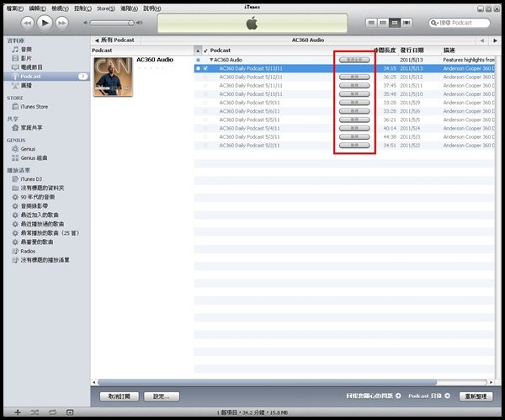This screenshot has height=420, width=505.
Task: Select Movies in the library sidebar
Action: pyautogui.click(x=26, y=58)
